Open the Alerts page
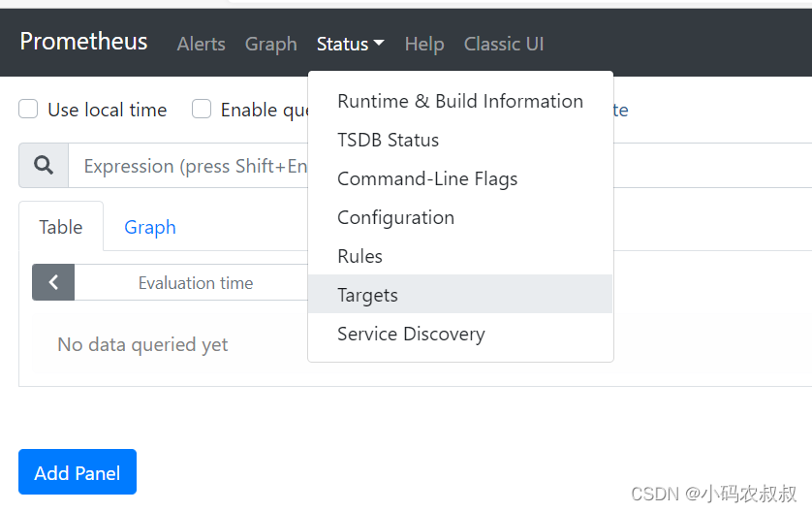Screen dimensions: 812x512 click(201, 44)
